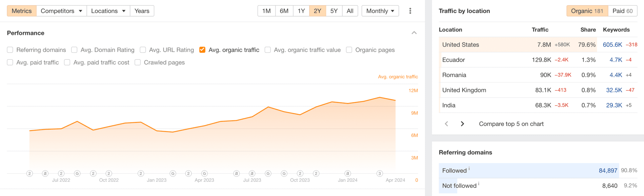
Task: Enable the Organic pages checkbox
Action: click(x=349, y=50)
